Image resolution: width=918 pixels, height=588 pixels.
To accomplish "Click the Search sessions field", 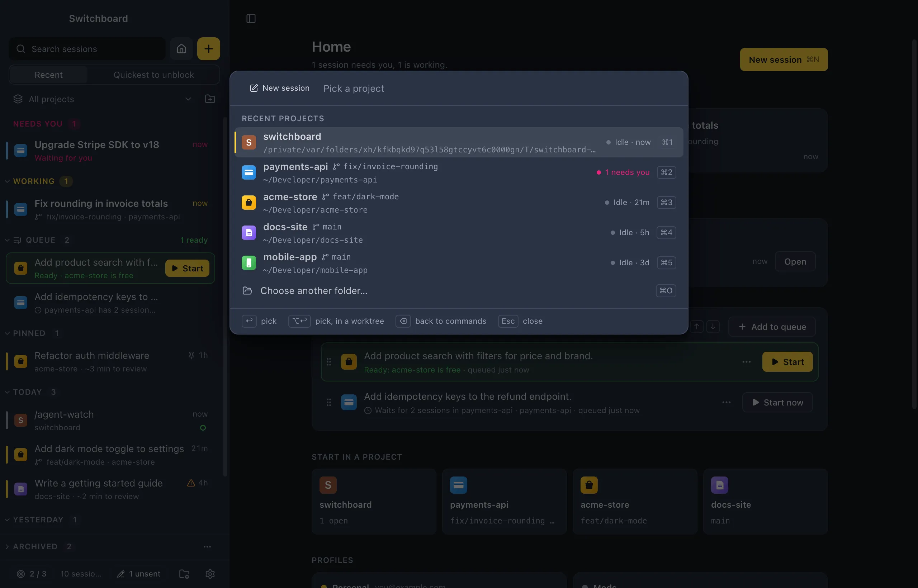I will click(x=87, y=48).
